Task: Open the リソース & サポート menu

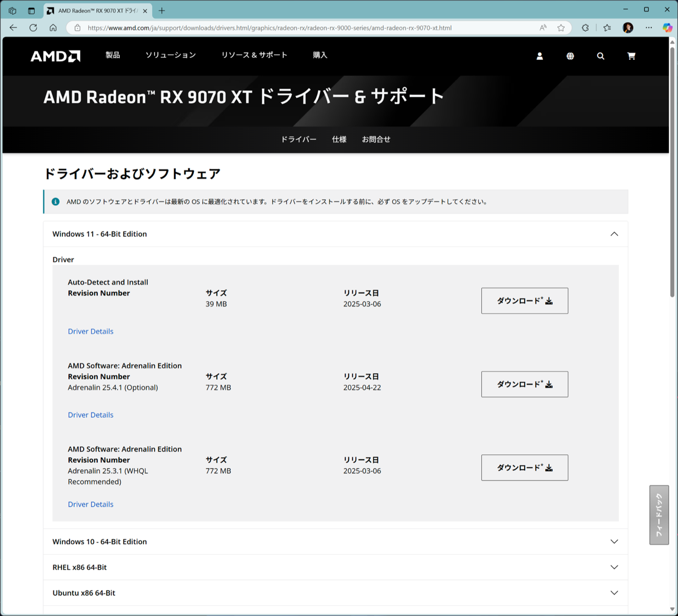Action: coord(254,55)
